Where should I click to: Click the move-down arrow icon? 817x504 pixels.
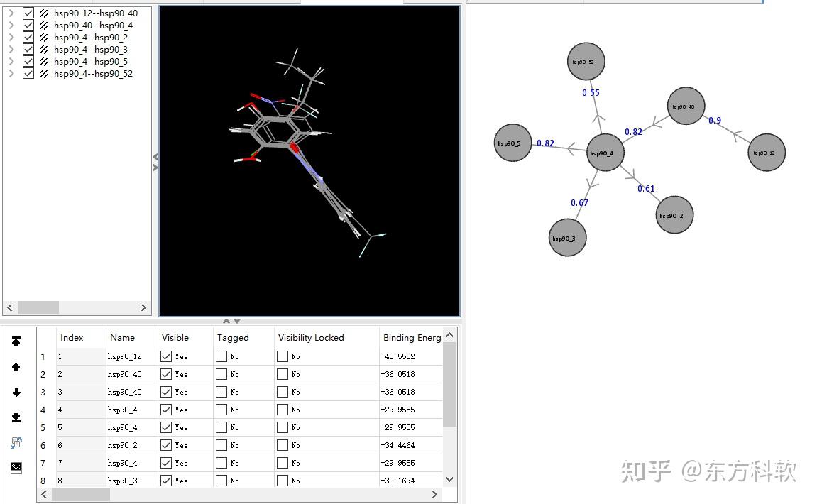pyautogui.click(x=16, y=393)
